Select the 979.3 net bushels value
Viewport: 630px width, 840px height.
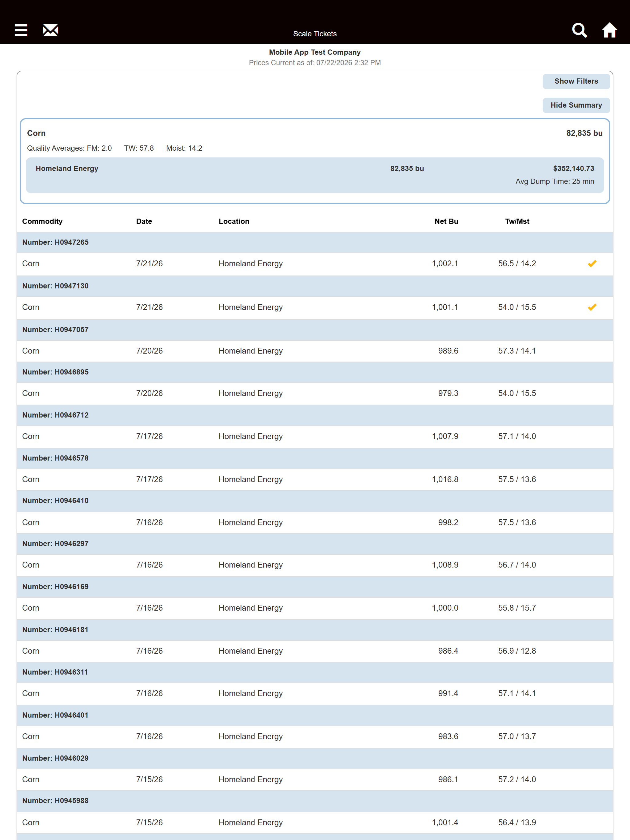tap(448, 394)
